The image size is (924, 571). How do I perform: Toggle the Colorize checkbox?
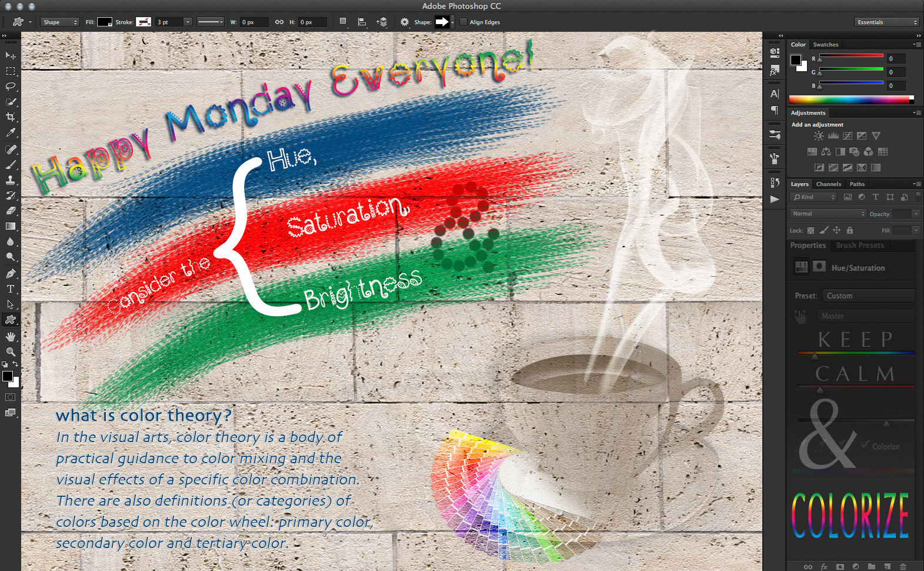865,446
